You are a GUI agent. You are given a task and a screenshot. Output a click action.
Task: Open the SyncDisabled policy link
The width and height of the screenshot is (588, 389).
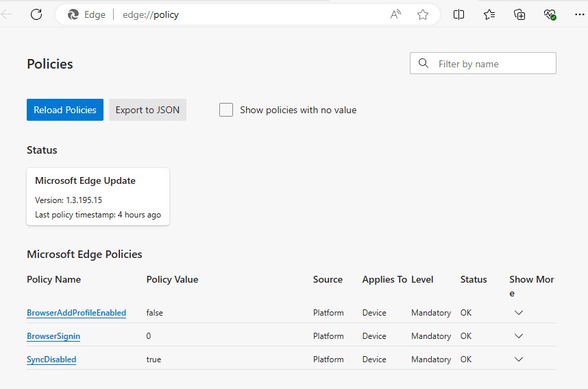51,359
